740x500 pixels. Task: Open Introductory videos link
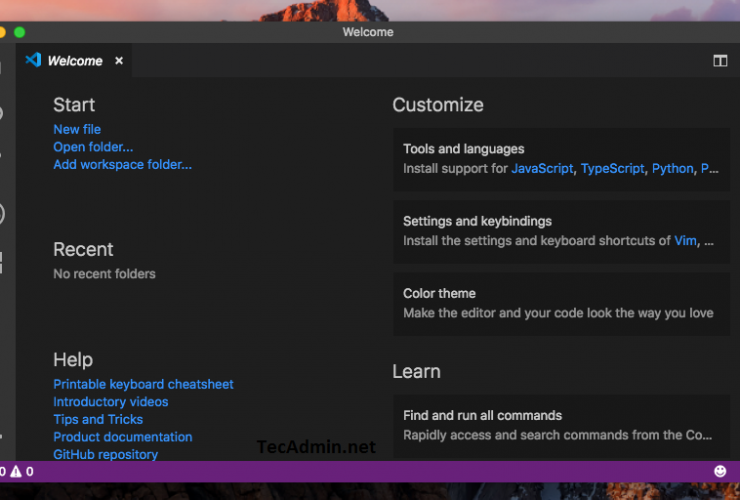pos(110,402)
